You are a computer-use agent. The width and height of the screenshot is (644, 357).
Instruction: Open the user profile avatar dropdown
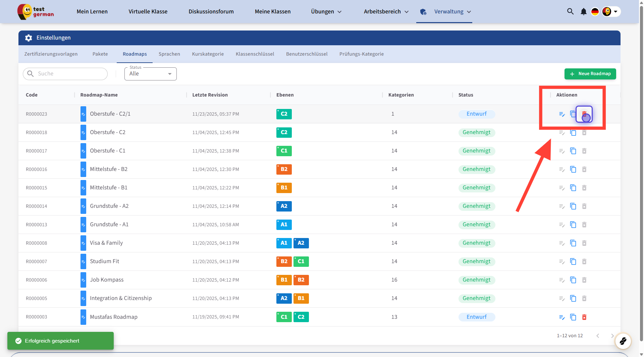tap(611, 12)
